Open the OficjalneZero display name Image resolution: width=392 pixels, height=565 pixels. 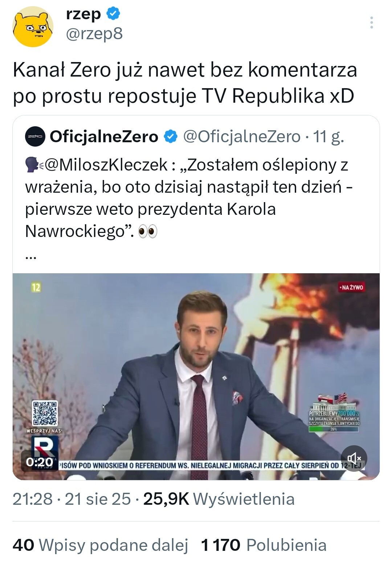coord(104,137)
